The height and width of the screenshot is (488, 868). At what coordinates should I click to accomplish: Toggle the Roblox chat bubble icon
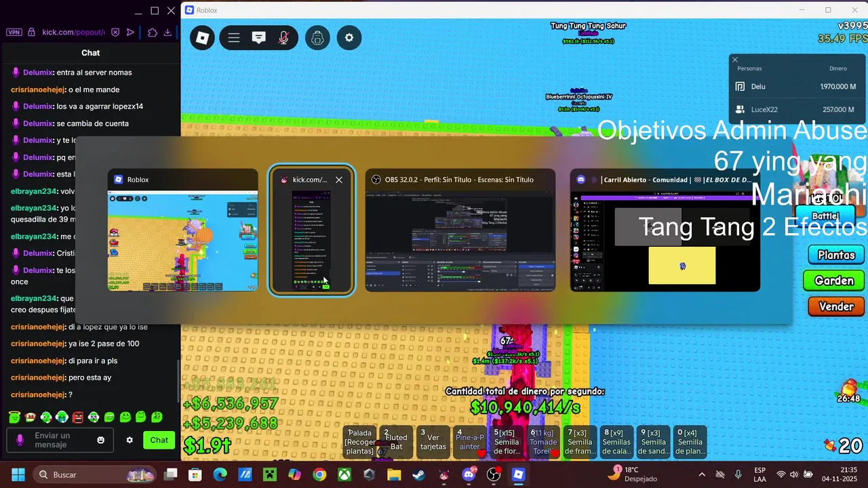pos(258,38)
